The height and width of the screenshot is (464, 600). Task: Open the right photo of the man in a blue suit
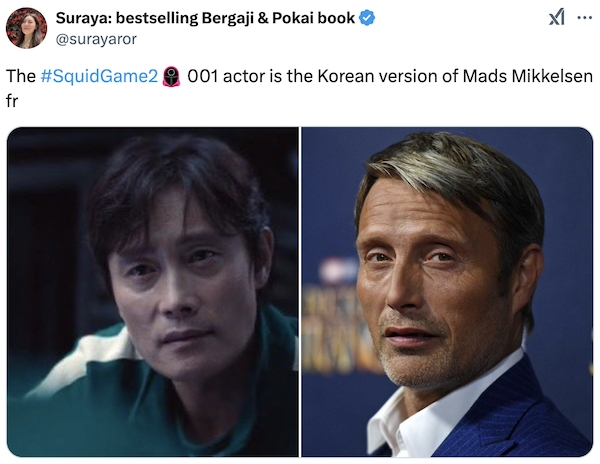pyautogui.click(x=447, y=291)
